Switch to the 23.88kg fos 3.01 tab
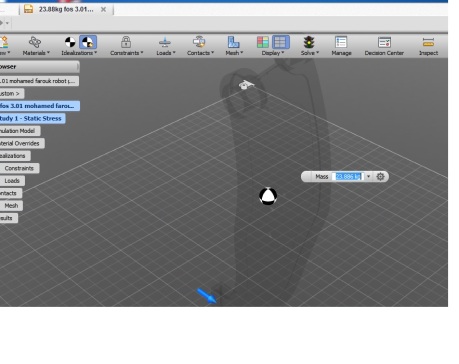The image size is (459, 364). (66, 9)
